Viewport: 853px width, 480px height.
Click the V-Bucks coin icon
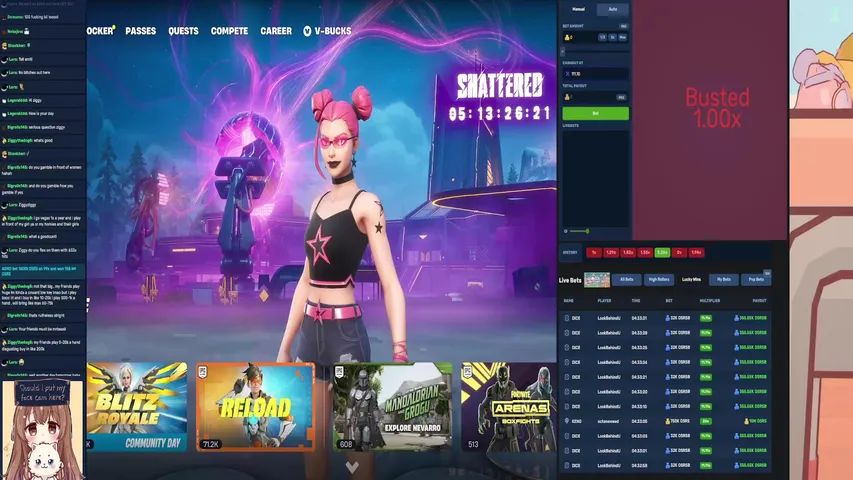click(307, 31)
